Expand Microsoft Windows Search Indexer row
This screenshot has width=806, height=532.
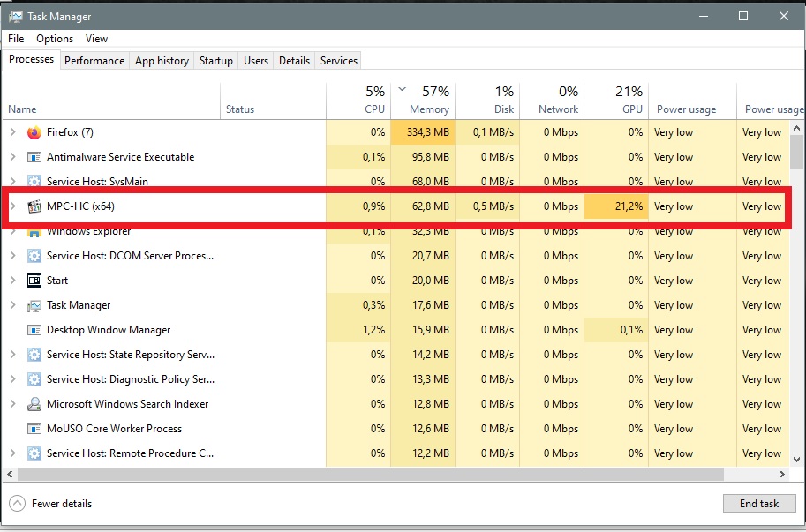pos(13,403)
